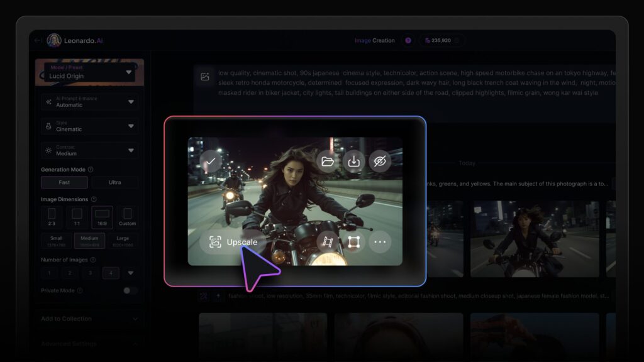Open the film strip video icon

click(327, 242)
